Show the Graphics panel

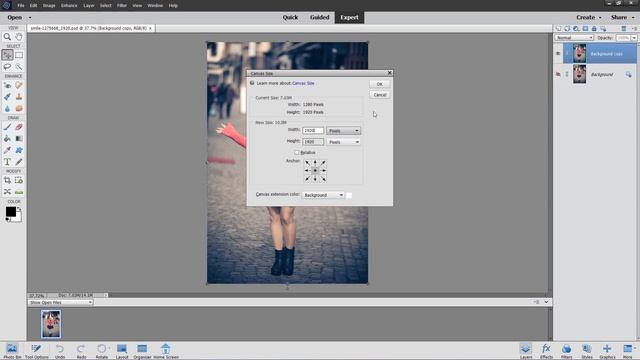coord(607,351)
